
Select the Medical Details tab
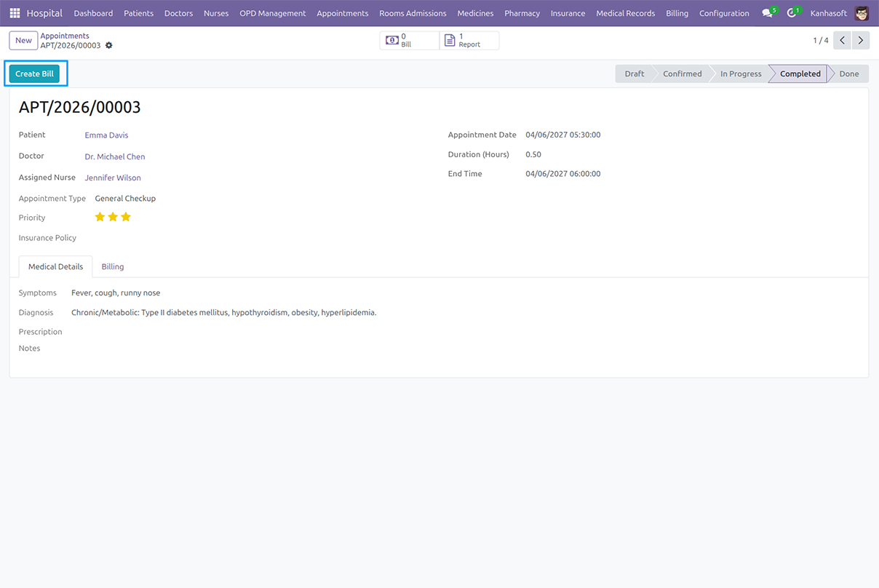point(55,266)
